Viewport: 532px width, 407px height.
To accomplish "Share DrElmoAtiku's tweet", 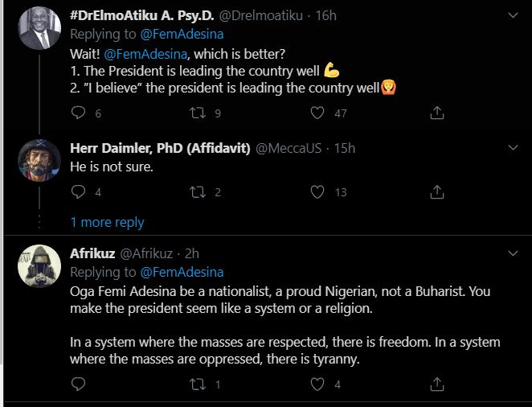I will coord(437,113).
